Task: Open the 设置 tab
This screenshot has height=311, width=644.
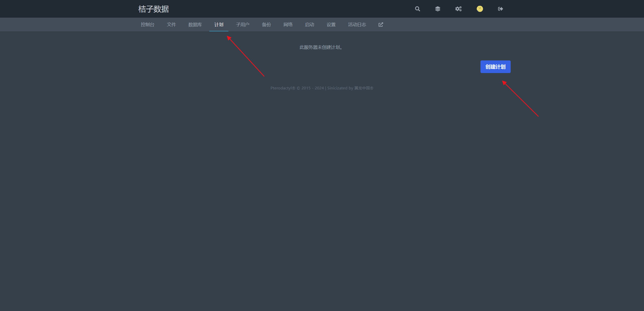Action: (331, 25)
